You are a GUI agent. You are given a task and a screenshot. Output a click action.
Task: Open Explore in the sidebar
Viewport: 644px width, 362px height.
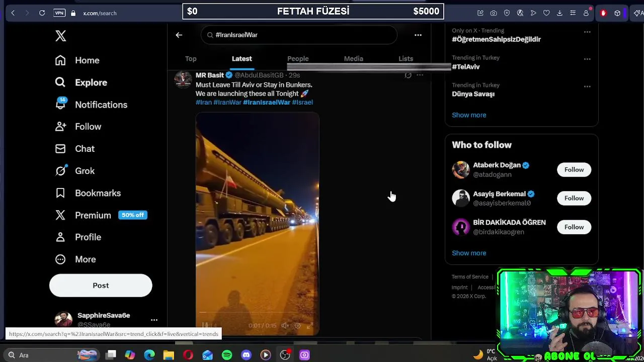81,82
